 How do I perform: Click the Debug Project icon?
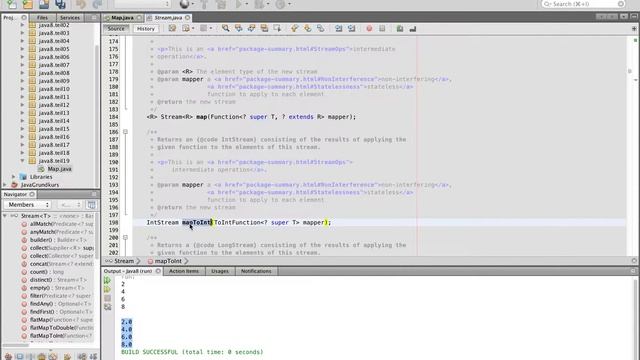tap(259, 4)
